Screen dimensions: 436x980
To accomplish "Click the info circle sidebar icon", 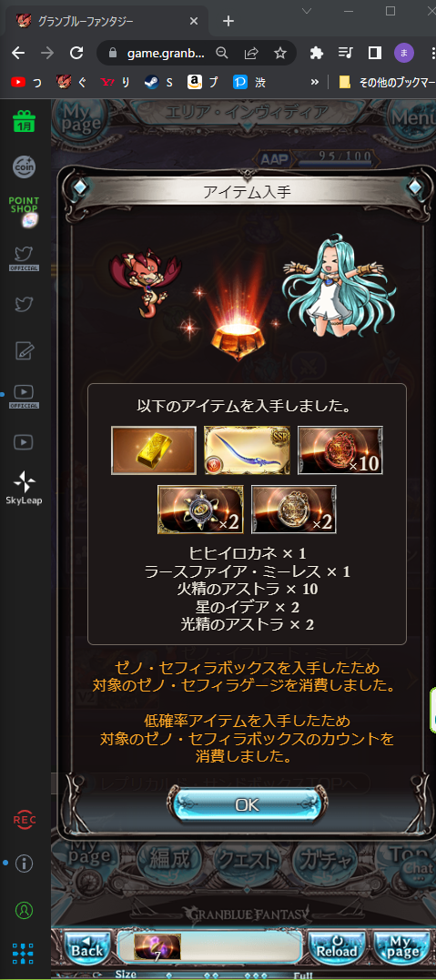I will coord(24,864).
